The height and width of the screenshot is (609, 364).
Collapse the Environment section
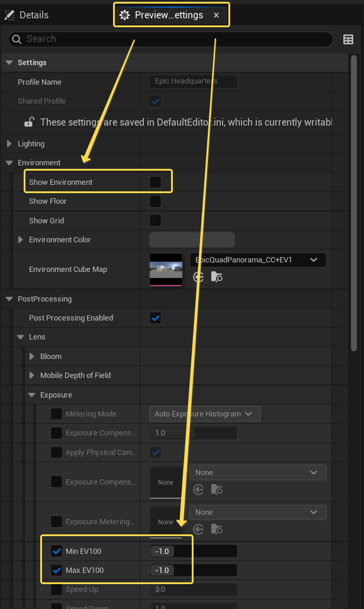tap(9, 163)
